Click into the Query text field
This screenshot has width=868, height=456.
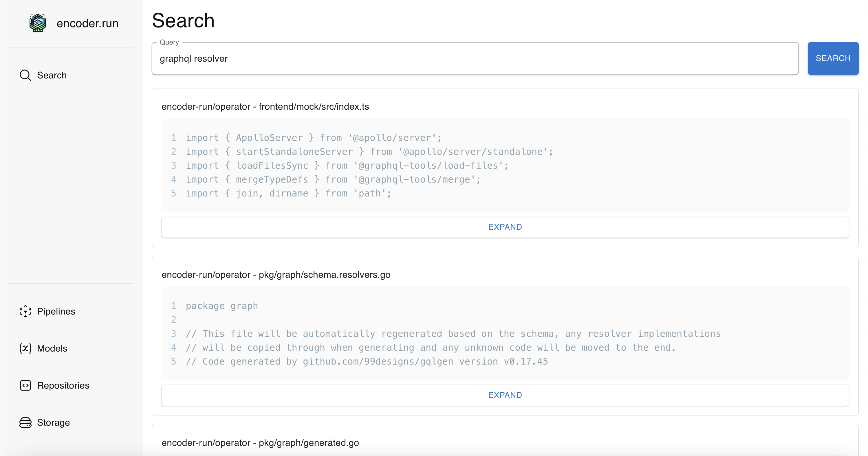click(475, 59)
